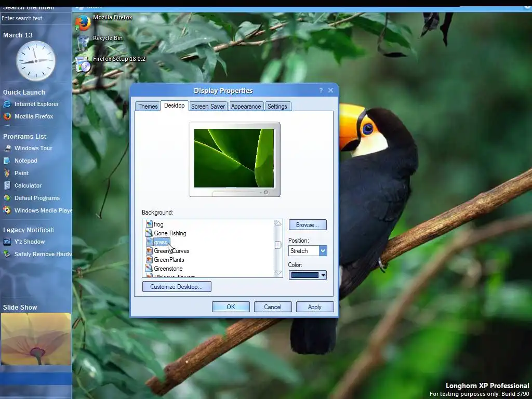Click Internet Explorer icon in Quick Launch
Screen dimensions: 532x399
coord(7,104)
